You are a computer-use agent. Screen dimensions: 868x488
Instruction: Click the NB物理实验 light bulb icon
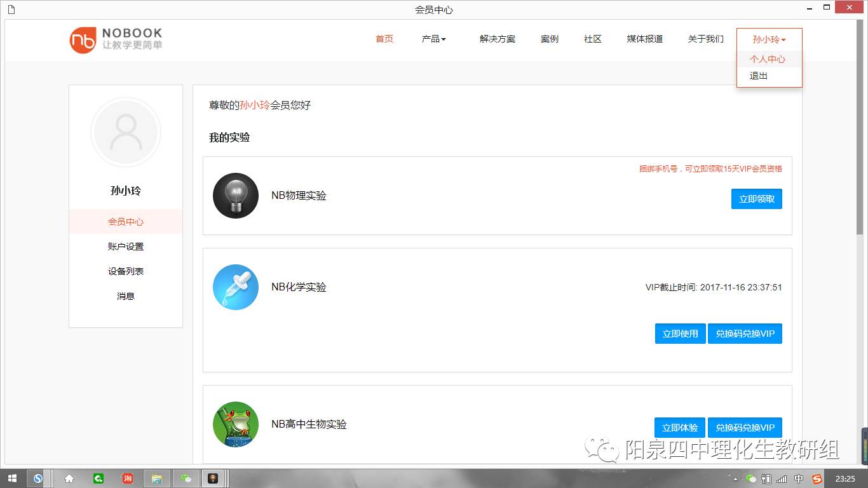[x=236, y=196]
